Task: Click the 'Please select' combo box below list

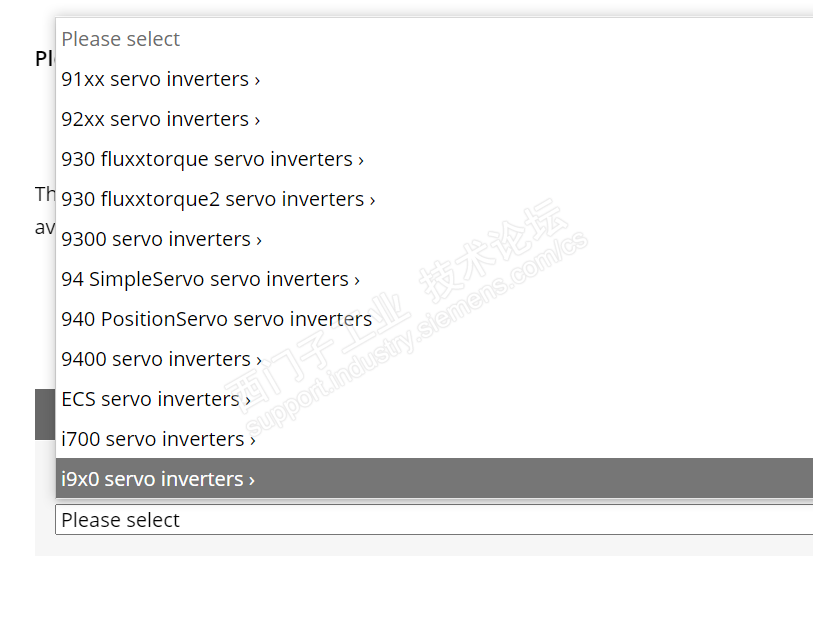Action: (x=432, y=520)
